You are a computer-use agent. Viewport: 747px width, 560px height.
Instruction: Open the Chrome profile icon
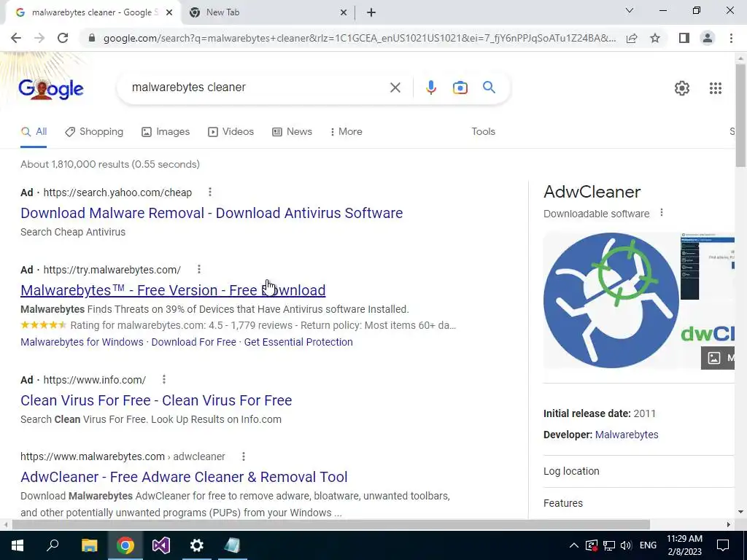tap(708, 38)
